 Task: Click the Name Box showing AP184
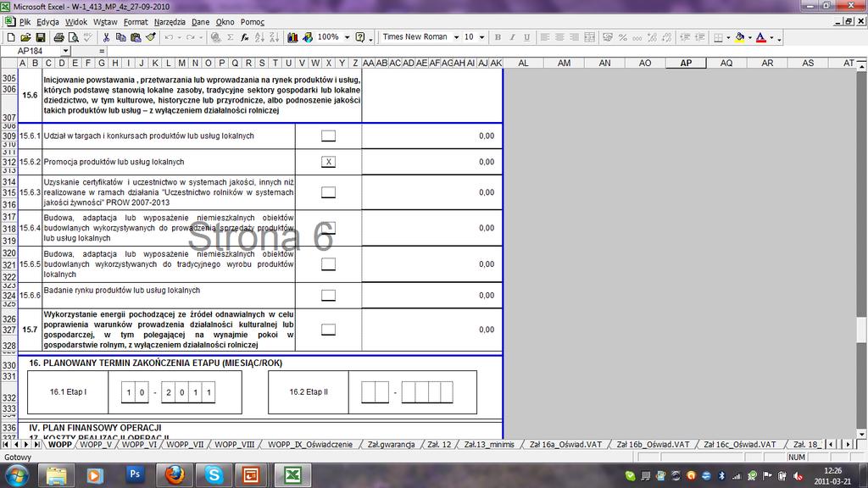(x=31, y=51)
